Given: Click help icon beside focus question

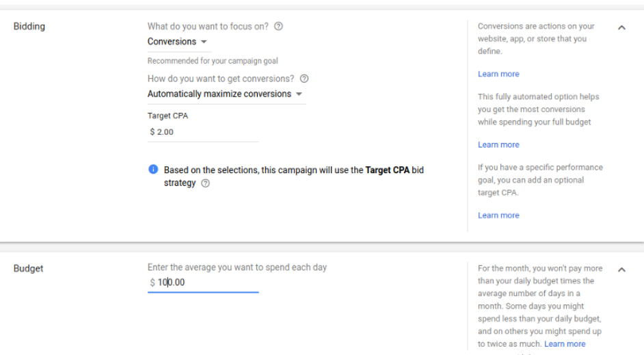Looking at the screenshot, I should coord(278,27).
